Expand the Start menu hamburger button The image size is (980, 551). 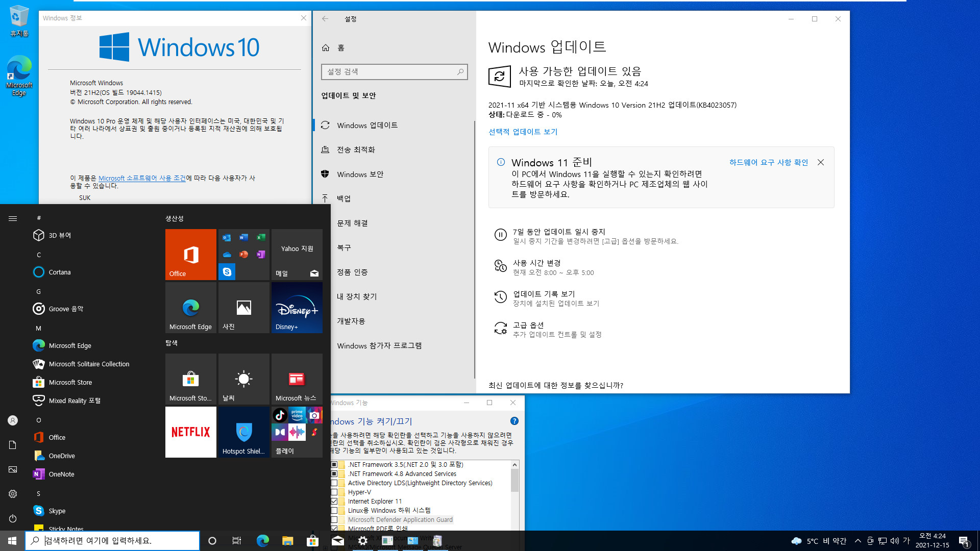[13, 218]
